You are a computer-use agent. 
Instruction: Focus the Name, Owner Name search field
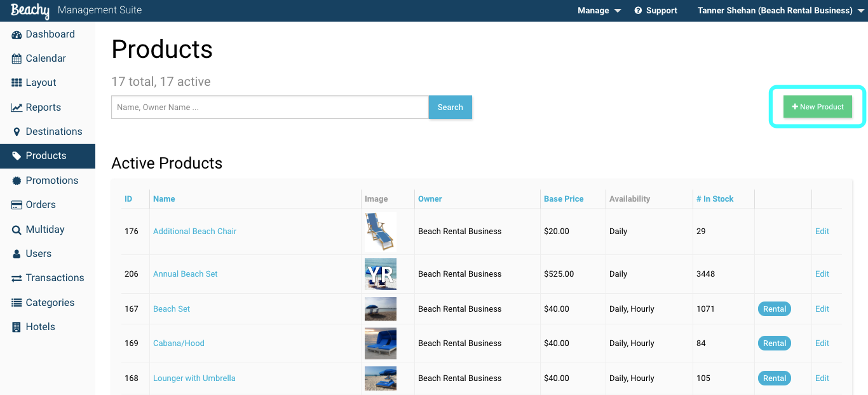click(270, 107)
